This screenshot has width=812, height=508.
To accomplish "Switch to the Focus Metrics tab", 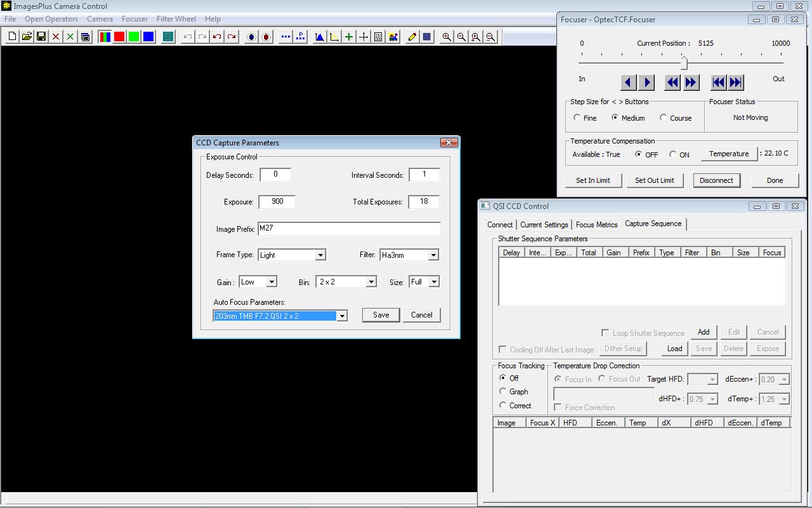I will click(x=596, y=225).
